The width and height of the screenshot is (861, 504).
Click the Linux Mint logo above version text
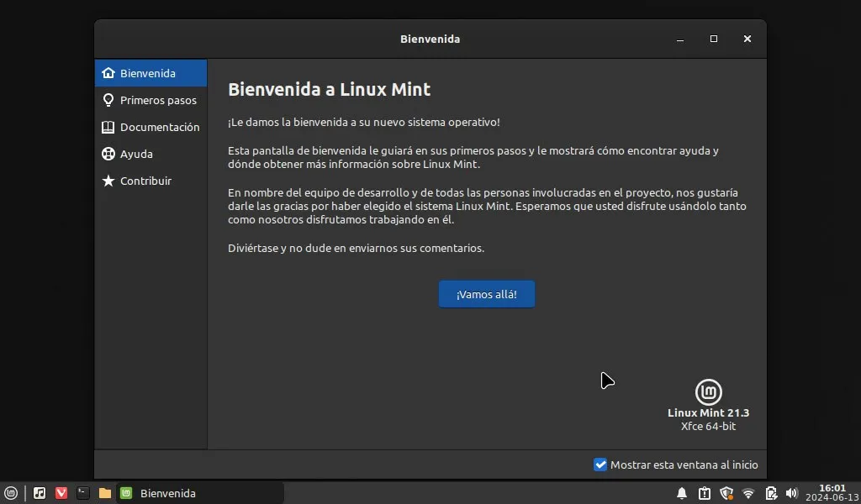708,392
